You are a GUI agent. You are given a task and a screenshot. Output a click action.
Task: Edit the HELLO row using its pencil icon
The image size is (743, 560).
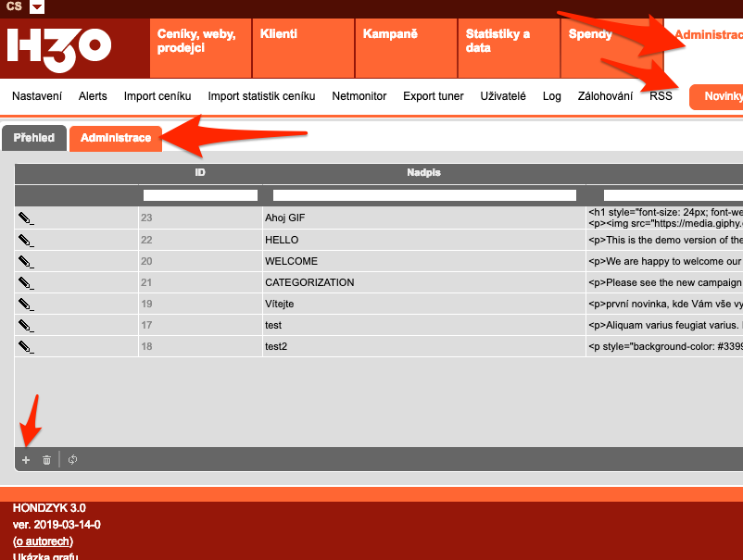pyautogui.click(x=26, y=240)
